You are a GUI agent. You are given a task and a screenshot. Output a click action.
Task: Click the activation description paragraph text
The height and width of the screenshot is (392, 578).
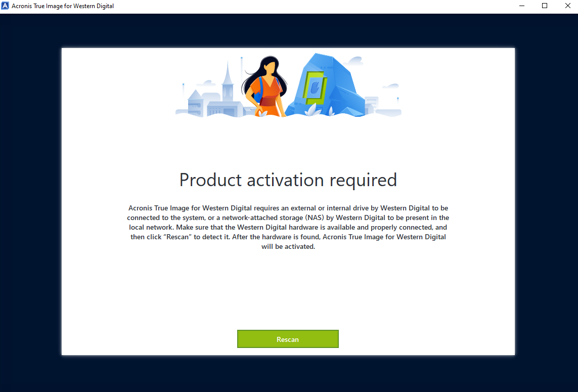tap(288, 227)
